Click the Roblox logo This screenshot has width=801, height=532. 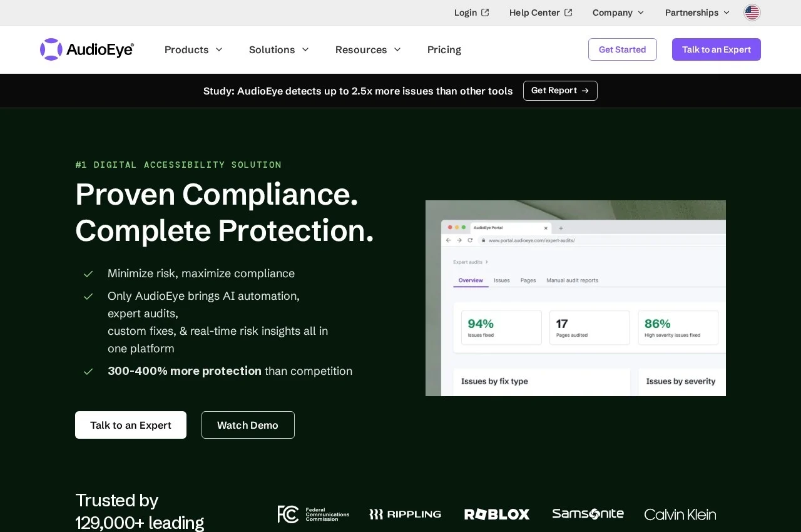[497, 514]
